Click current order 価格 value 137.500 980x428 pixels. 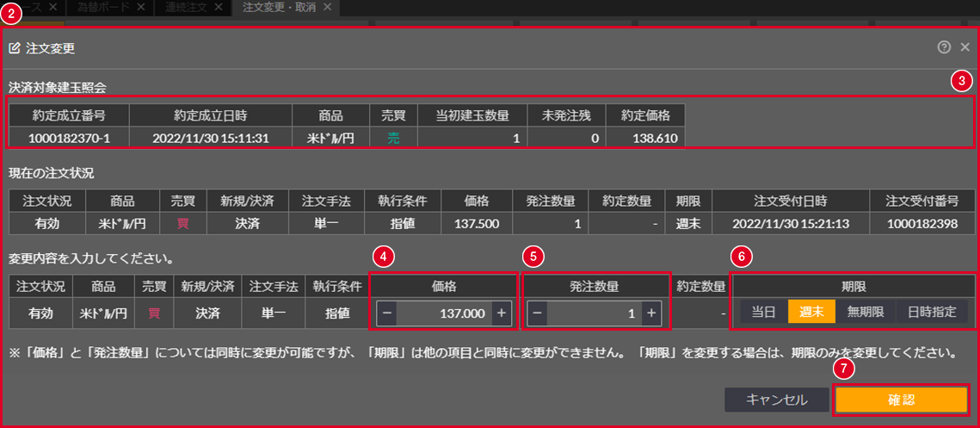(x=477, y=223)
